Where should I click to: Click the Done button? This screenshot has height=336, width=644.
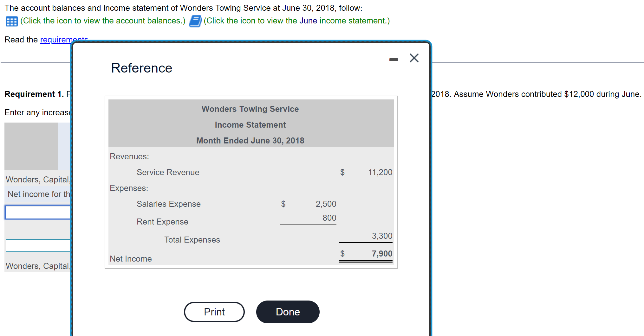[x=287, y=312]
